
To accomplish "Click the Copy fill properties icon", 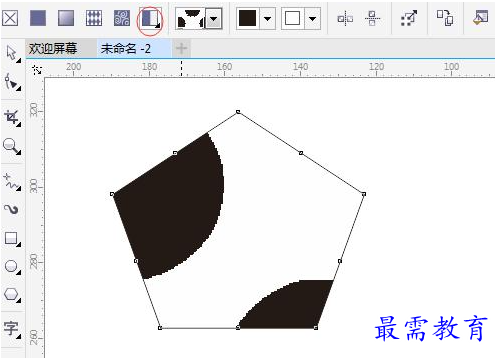I will pos(445,18).
